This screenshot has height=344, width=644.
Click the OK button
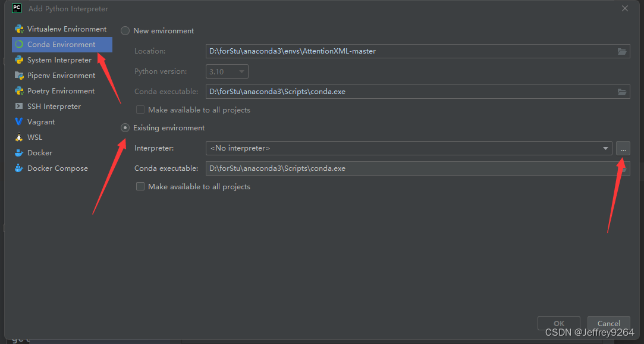[559, 324]
